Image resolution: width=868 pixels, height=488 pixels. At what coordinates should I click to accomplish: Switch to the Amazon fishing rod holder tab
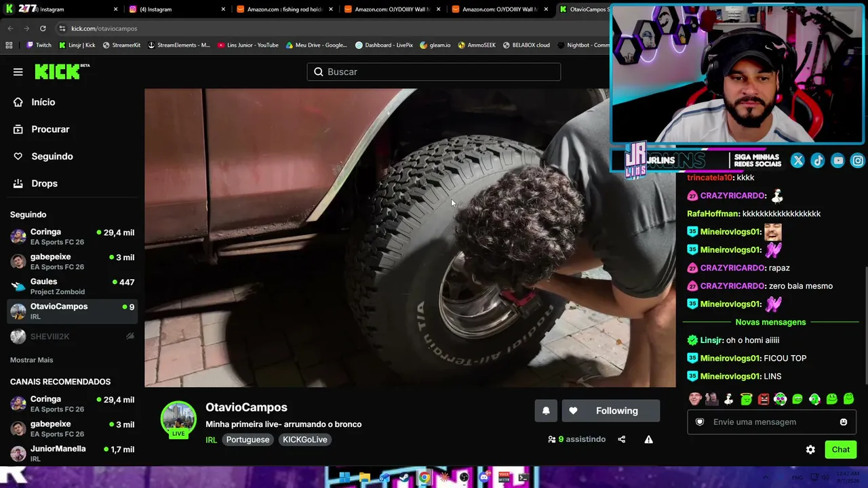[x=284, y=9]
